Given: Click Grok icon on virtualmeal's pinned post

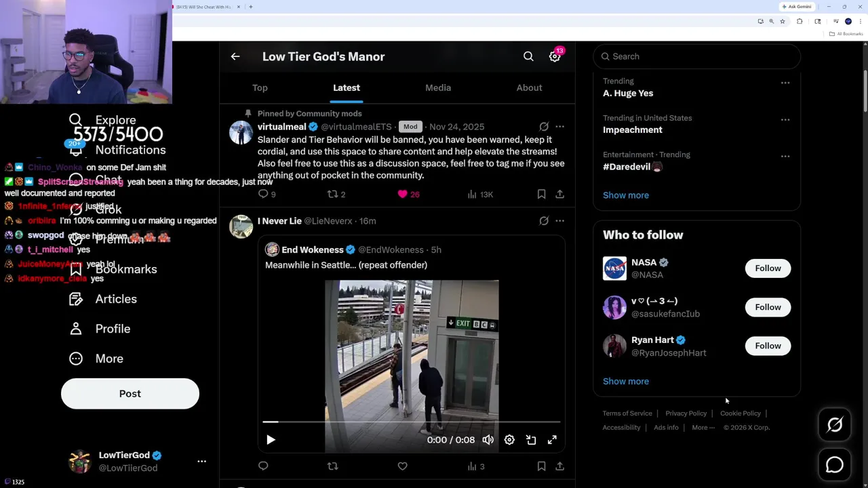Looking at the screenshot, I should click(544, 127).
